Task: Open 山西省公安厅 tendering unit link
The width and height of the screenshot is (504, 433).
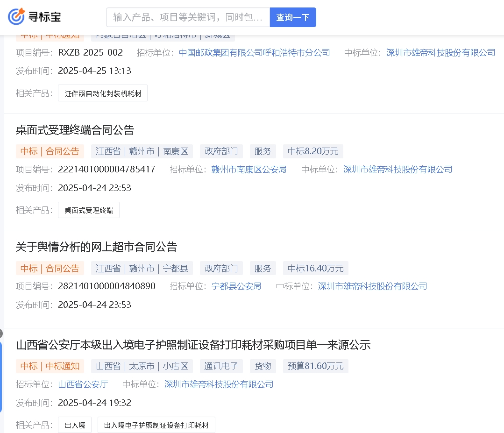Action: [83, 384]
